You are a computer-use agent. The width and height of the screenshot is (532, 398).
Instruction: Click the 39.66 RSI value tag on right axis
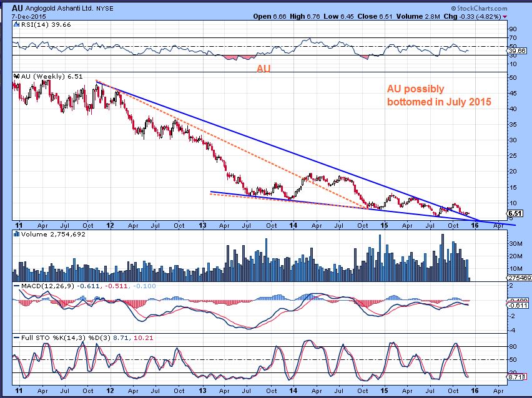[x=518, y=51]
